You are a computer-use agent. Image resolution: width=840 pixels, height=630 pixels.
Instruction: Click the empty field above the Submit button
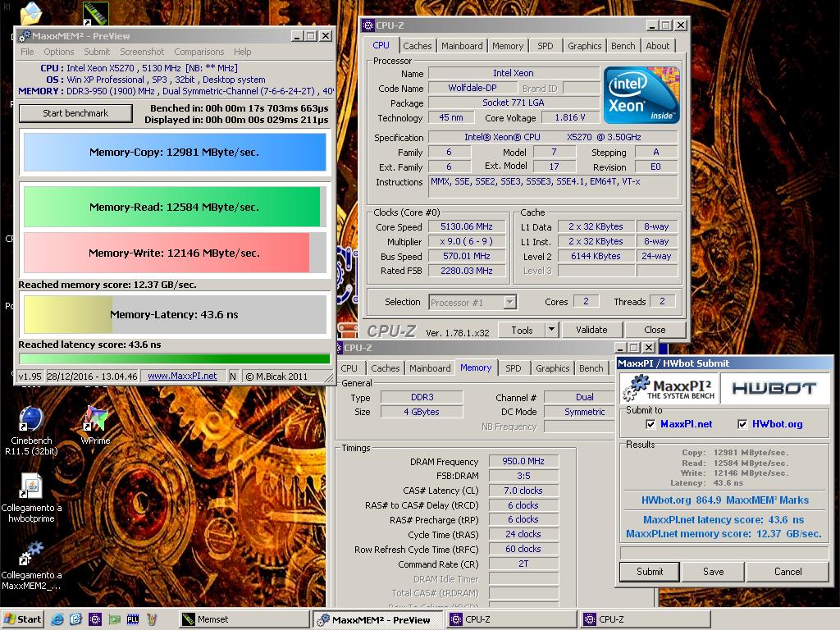724,552
